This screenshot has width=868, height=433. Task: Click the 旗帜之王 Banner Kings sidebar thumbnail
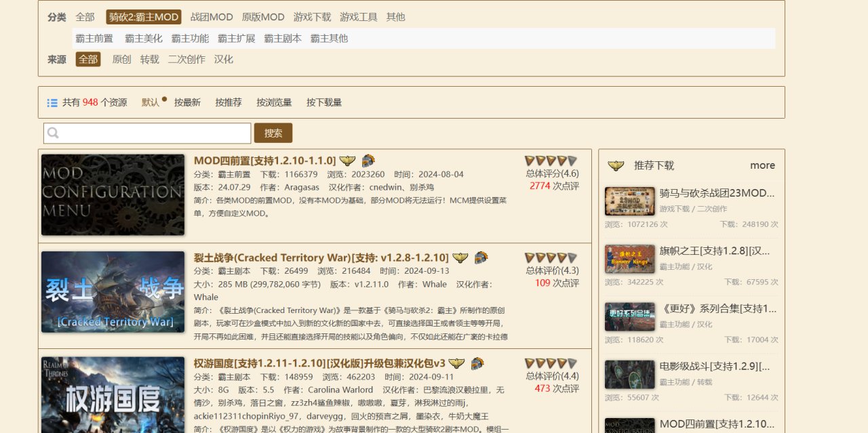(x=630, y=259)
